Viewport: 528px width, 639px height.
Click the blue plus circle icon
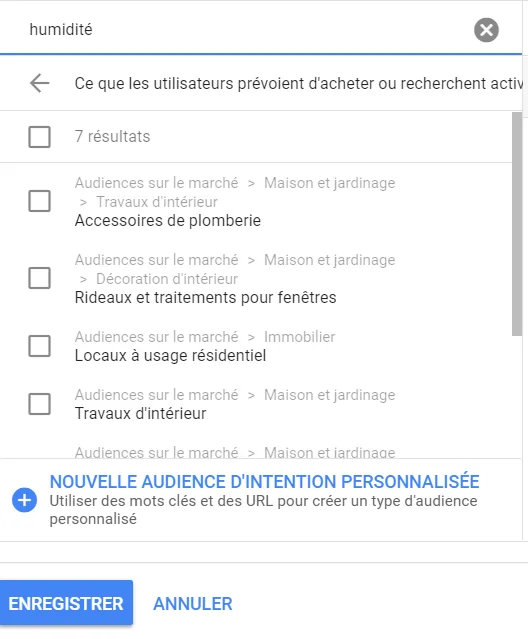24,500
